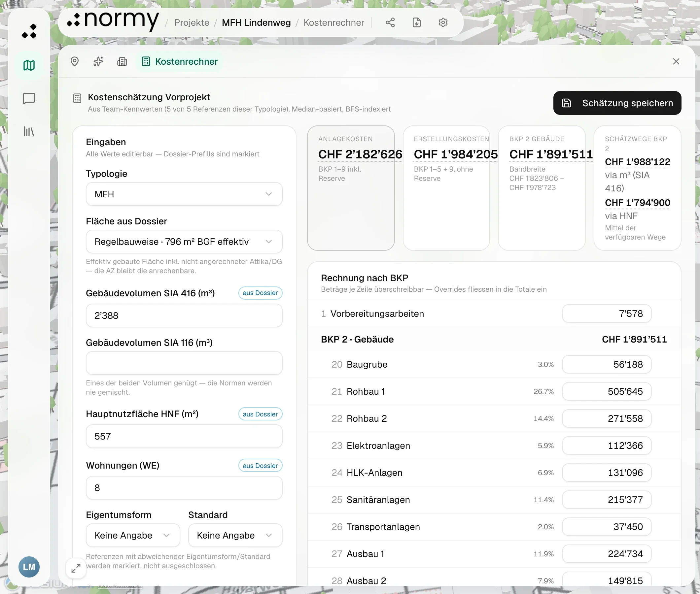Image resolution: width=700 pixels, height=594 pixels.
Task: Select the BKP 2 Gebäude summary card
Action: click(x=542, y=188)
